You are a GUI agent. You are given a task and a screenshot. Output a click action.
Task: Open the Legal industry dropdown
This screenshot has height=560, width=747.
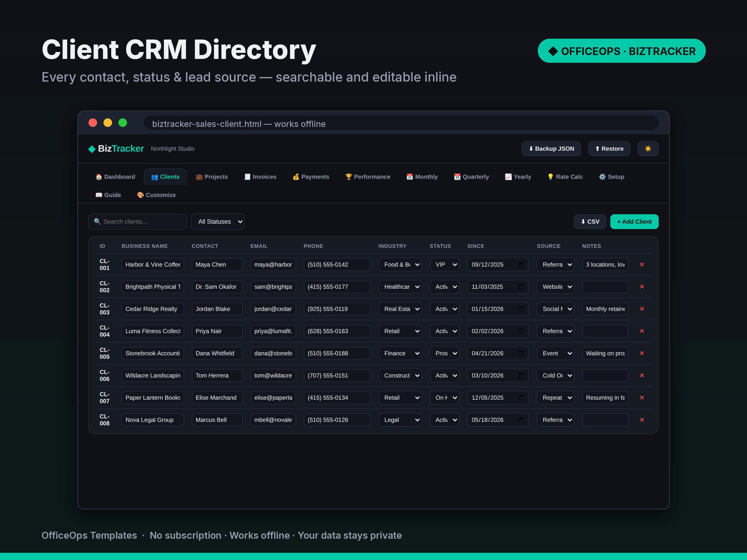click(x=400, y=420)
